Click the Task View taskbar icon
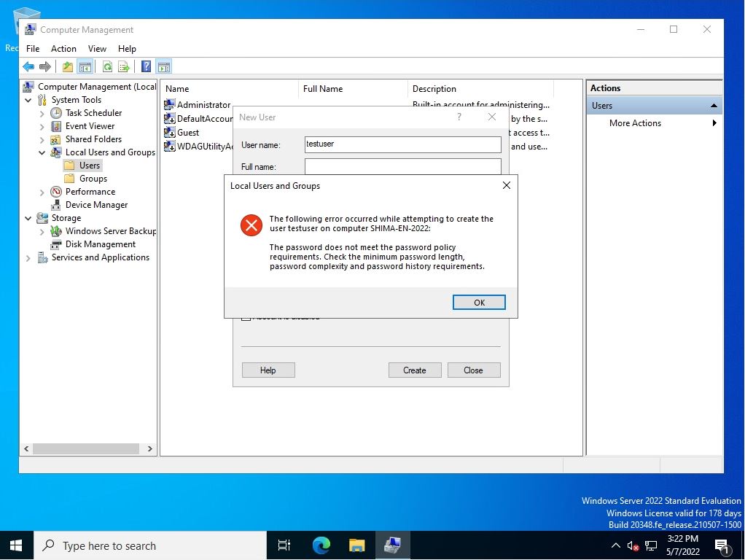The image size is (745, 560). [284, 545]
